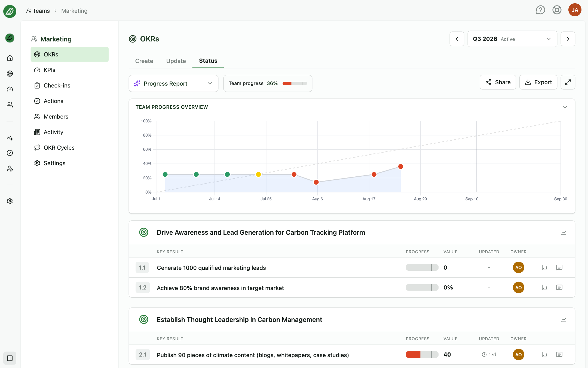This screenshot has width=588, height=368.
Task: Click the Marketing breadcrumb
Action: (x=74, y=11)
